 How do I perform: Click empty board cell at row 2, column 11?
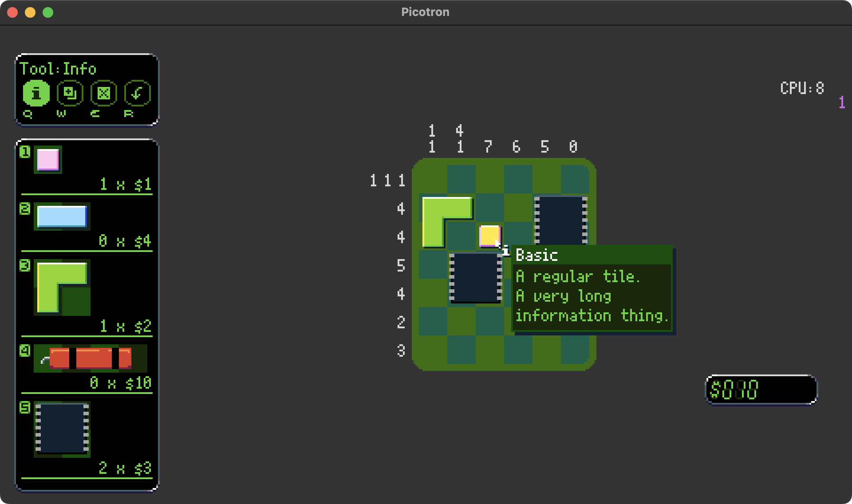tap(433, 321)
